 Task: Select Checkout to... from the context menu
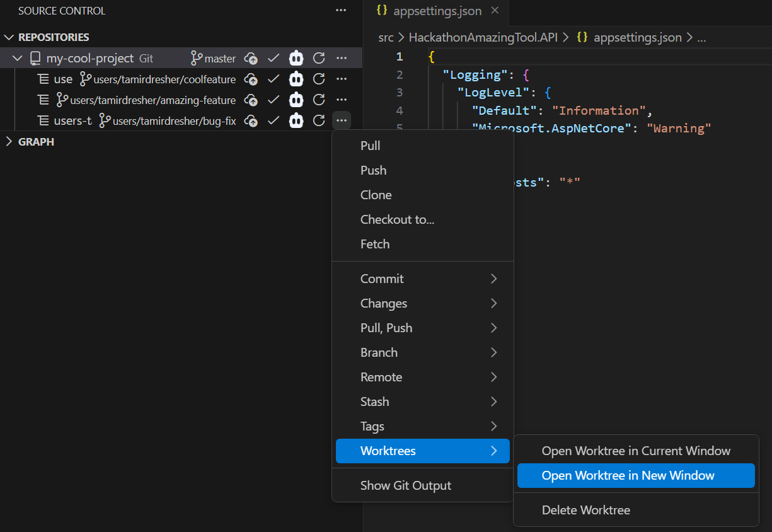pyautogui.click(x=397, y=219)
